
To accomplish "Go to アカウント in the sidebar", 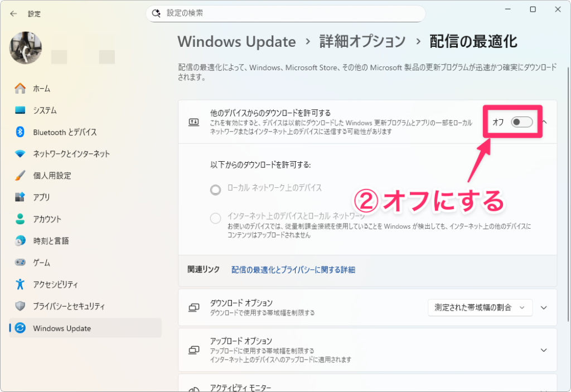I will 47,219.
